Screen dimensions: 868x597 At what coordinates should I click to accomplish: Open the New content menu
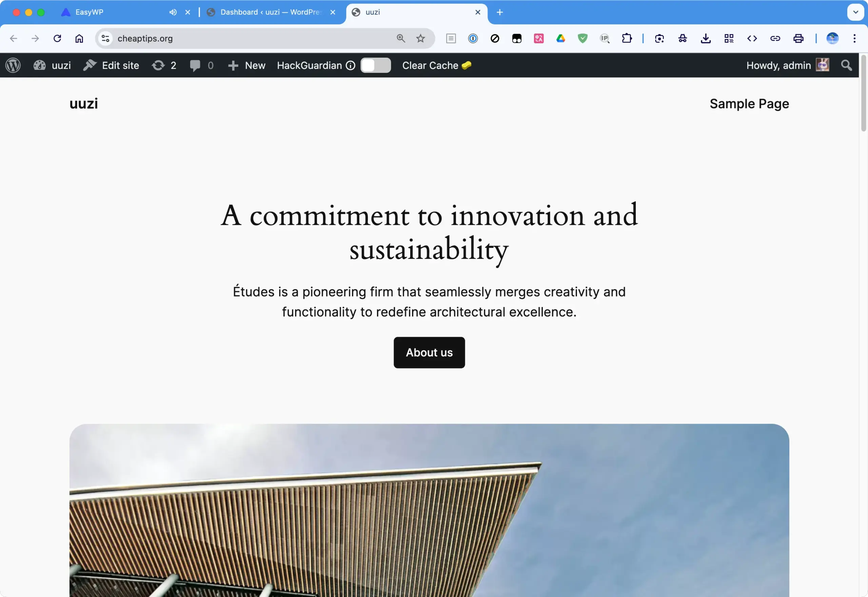247,65
